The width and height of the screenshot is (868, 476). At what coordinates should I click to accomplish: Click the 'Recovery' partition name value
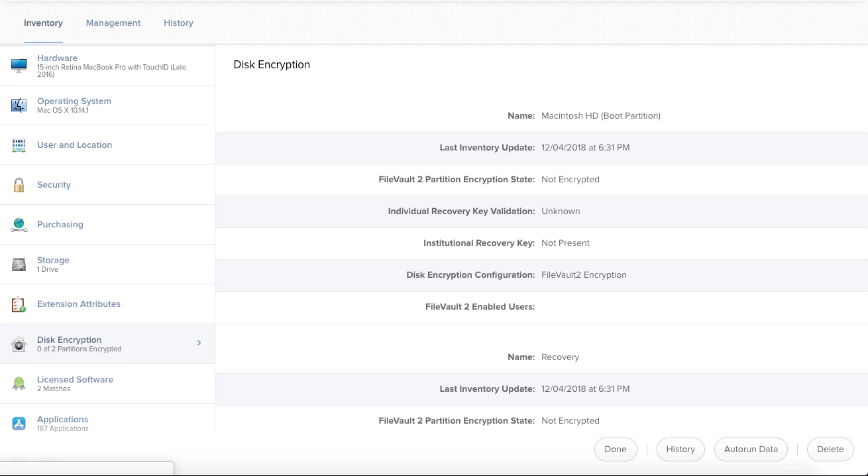pyautogui.click(x=560, y=357)
